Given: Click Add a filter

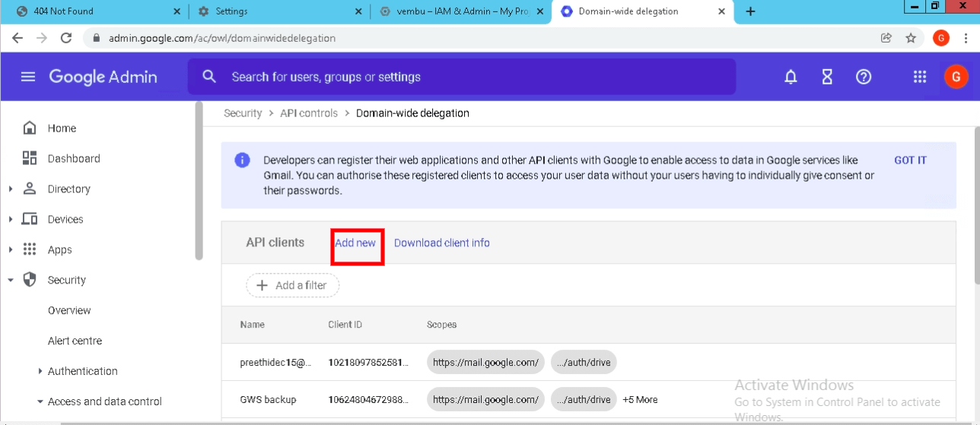Looking at the screenshot, I should click(x=292, y=285).
